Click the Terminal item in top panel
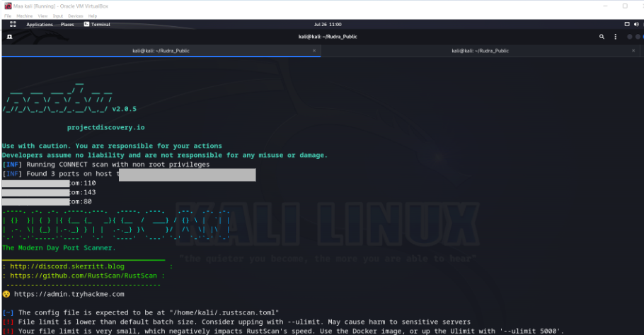 pos(97,25)
